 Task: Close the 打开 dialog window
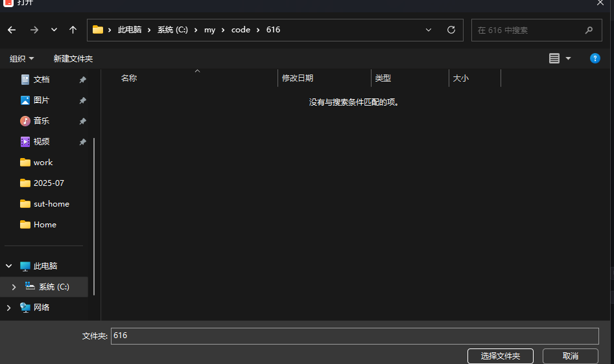tap(600, 3)
